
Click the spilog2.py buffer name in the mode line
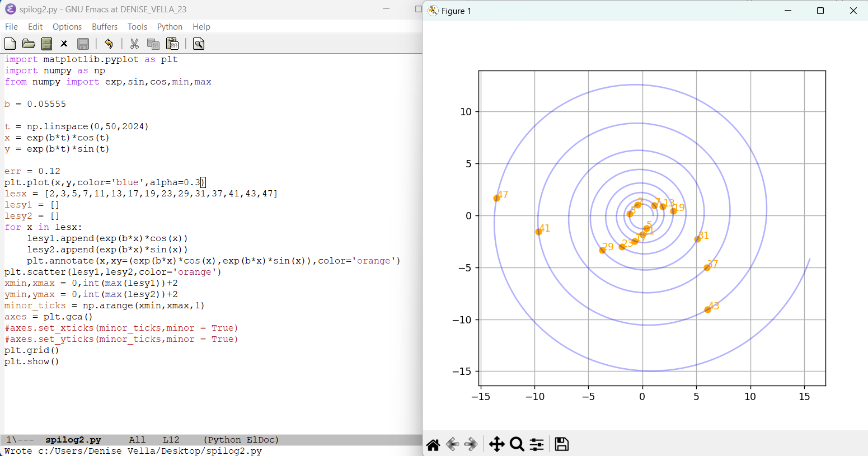coord(73,440)
